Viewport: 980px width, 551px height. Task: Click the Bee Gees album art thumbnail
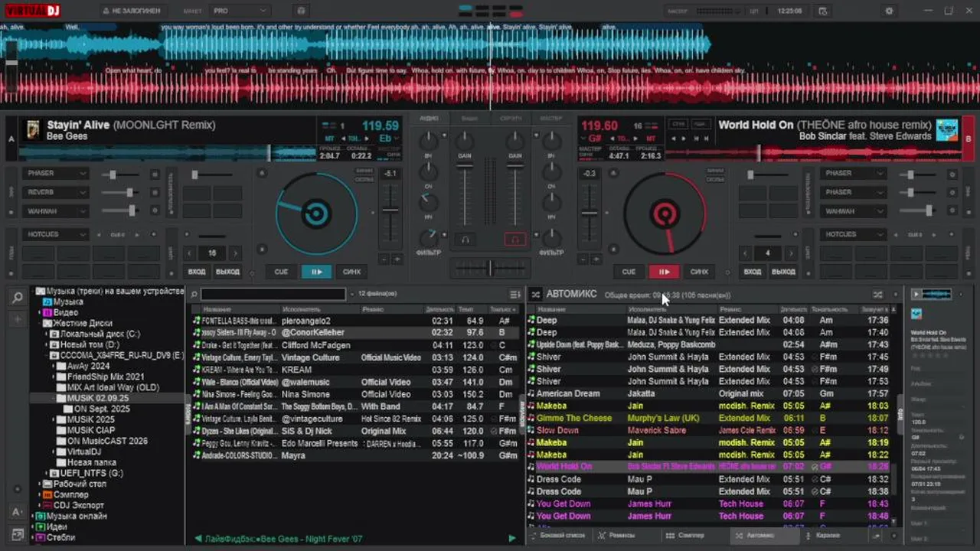pyautogui.click(x=33, y=129)
